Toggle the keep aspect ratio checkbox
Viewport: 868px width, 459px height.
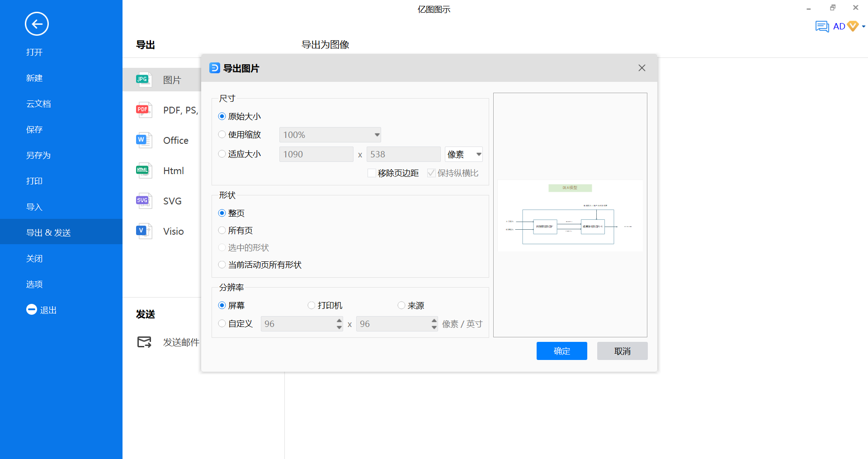pyautogui.click(x=431, y=173)
